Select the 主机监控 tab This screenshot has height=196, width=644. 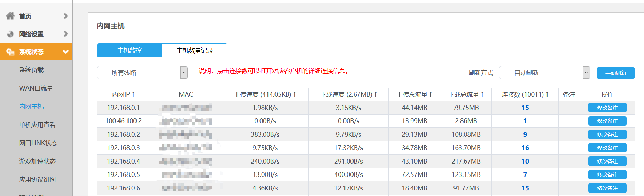(130, 50)
